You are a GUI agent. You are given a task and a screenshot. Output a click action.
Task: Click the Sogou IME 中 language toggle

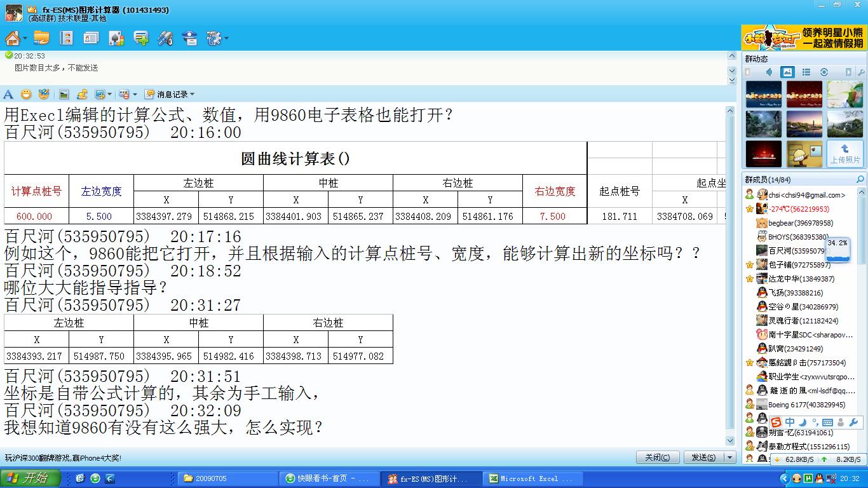pyautogui.click(x=789, y=422)
